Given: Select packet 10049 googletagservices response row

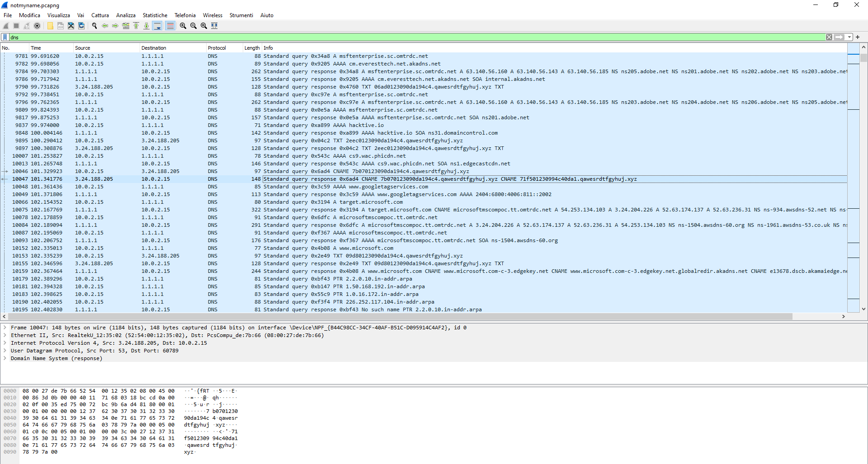Looking at the screenshot, I should coord(424,194).
